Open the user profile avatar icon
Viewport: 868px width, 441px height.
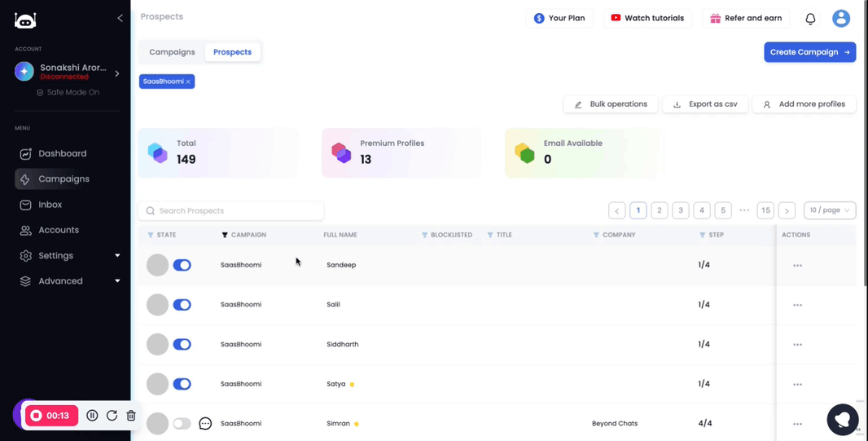[x=841, y=18]
